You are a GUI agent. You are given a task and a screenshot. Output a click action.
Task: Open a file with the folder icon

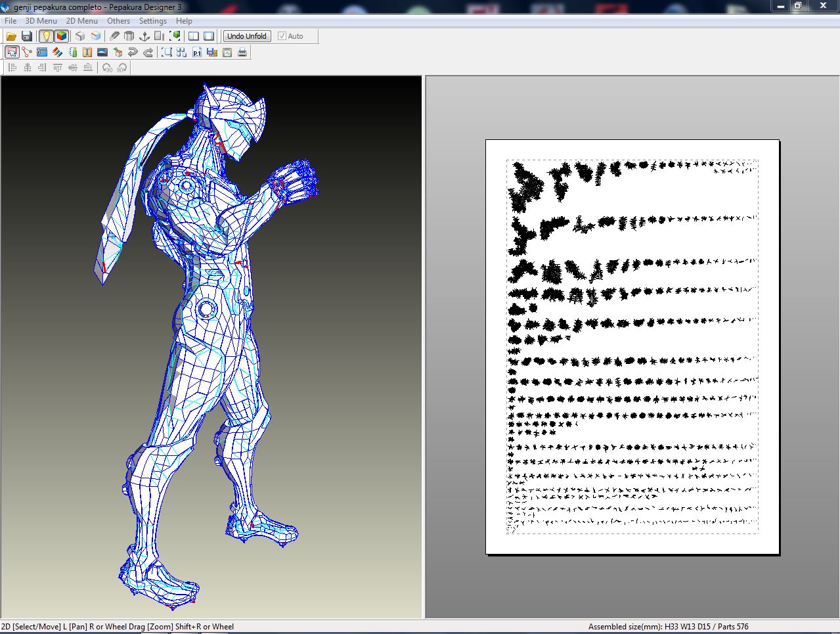click(x=11, y=36)
